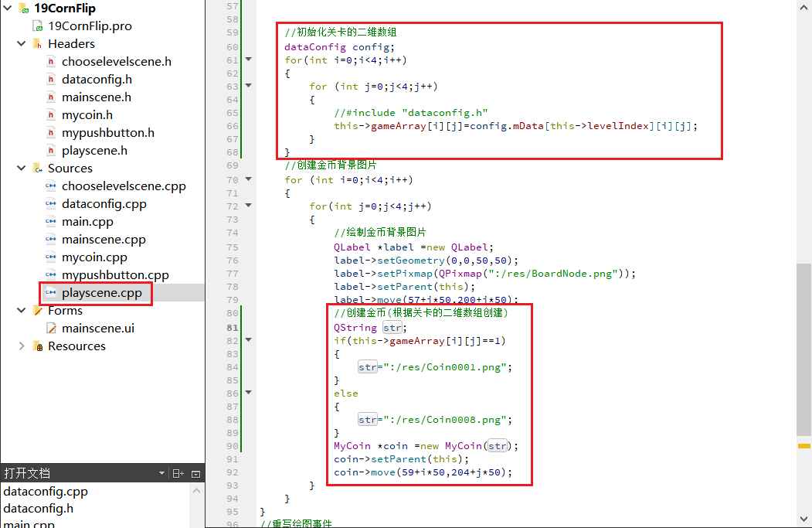
Task: Click the mainscene.ui file icon
Action: 51,328
